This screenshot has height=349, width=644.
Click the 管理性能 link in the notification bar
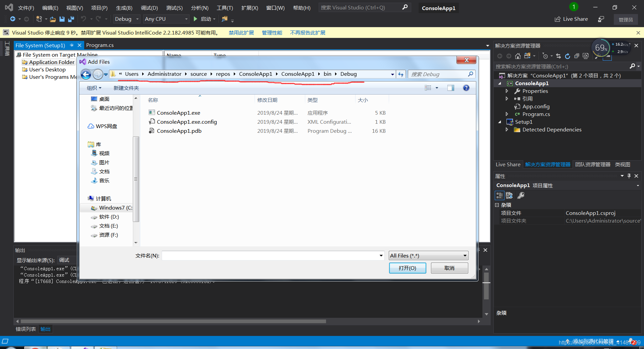tap(272, 33)
